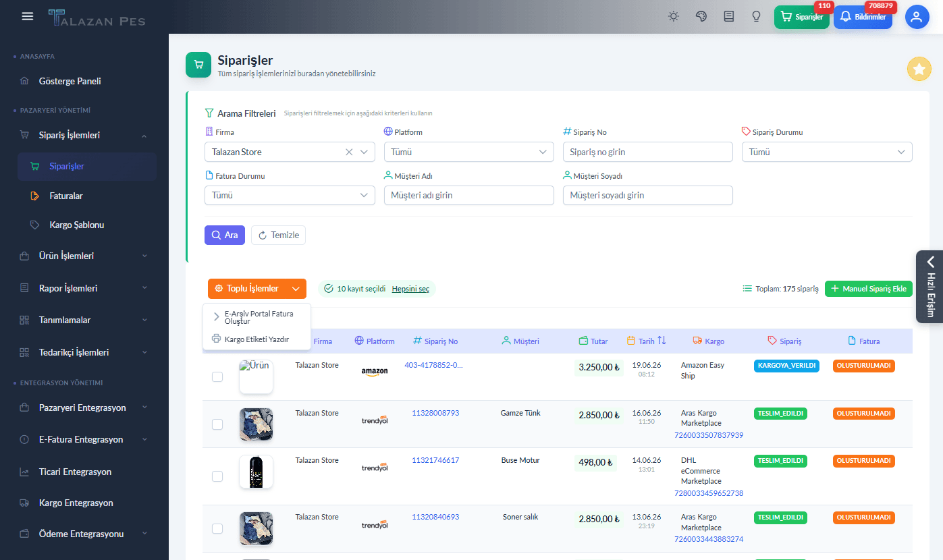Click the Müşteri Soyadı input field

647,195
